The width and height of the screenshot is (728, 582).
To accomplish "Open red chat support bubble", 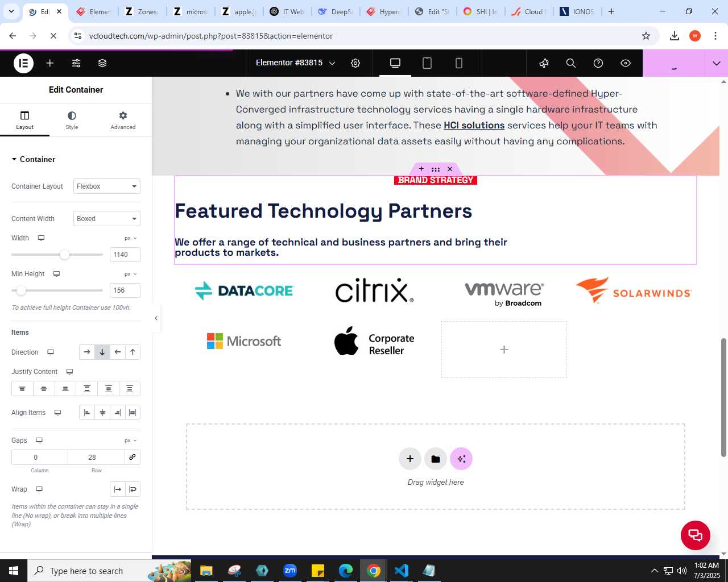I will [x=696, y=535].
